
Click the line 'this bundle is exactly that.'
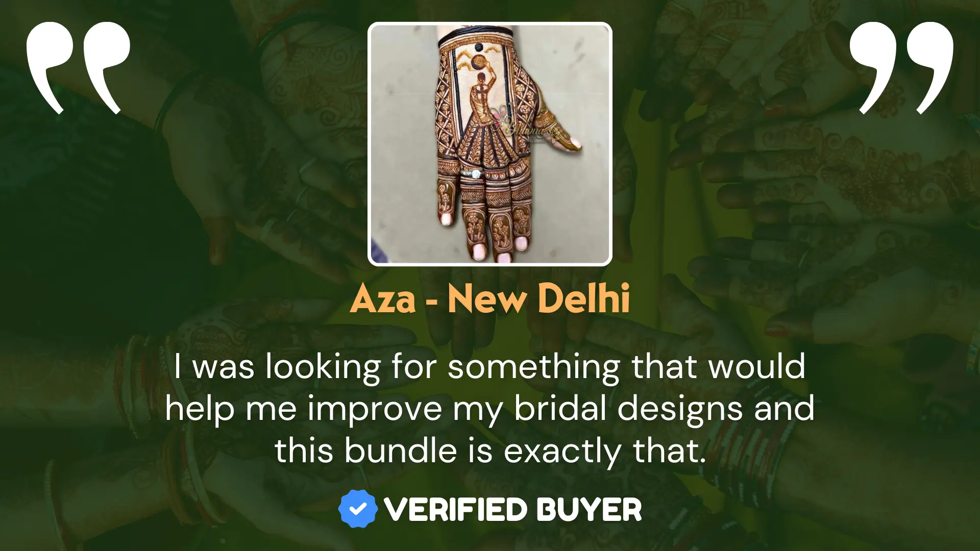click(490, 451)
